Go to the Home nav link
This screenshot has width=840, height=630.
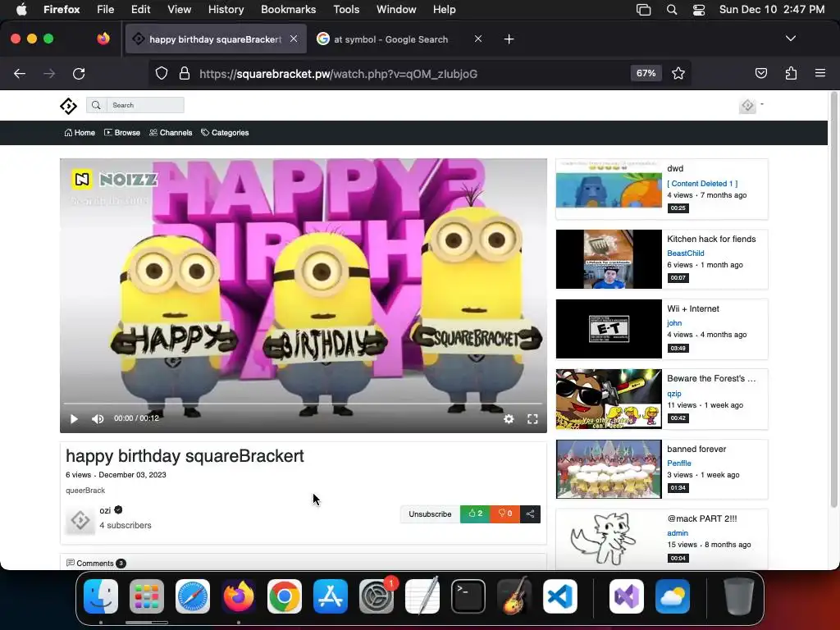80,133
